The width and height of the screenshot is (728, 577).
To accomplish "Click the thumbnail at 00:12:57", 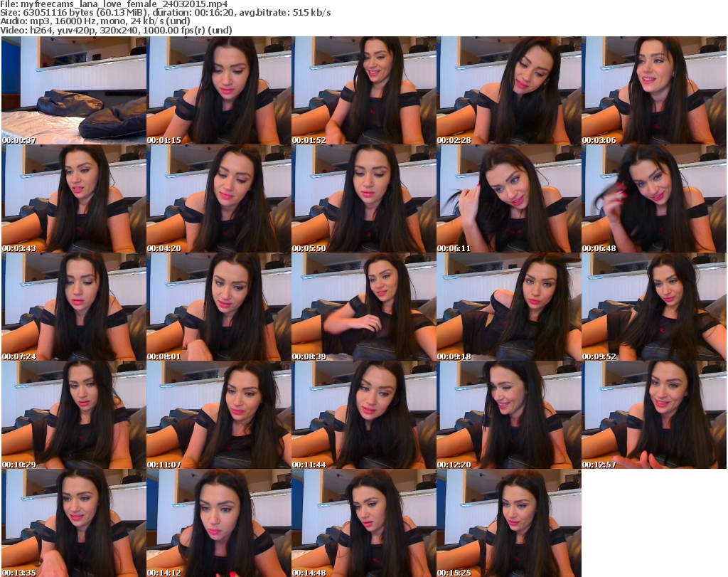I will [654, 415].
